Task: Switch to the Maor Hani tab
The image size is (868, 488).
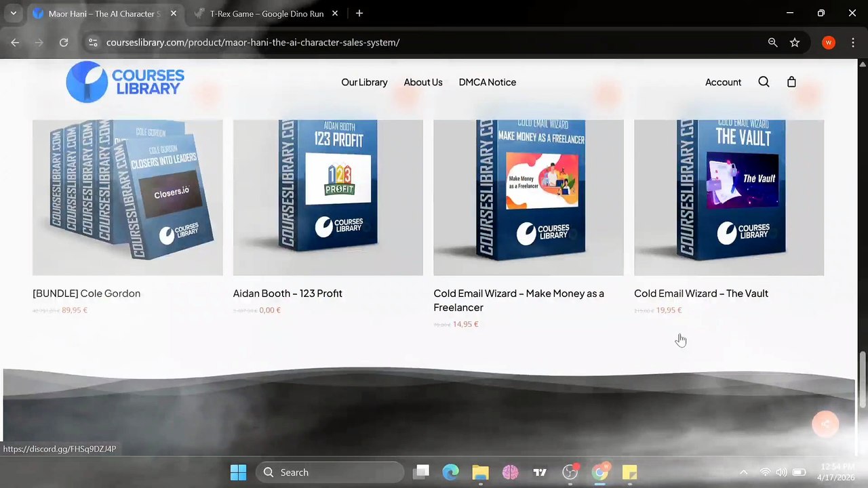Action: tap(105, 14)
